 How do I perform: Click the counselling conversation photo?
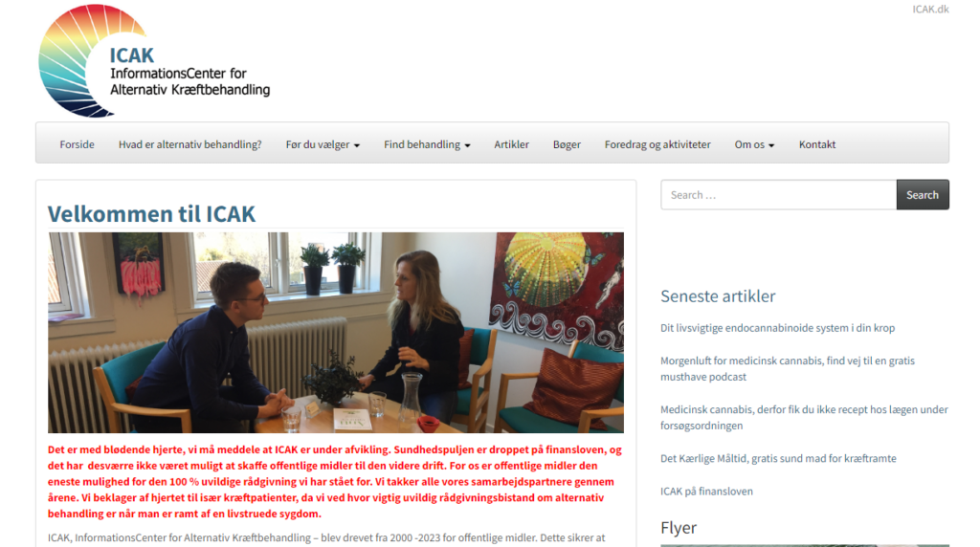pos(336,333)
